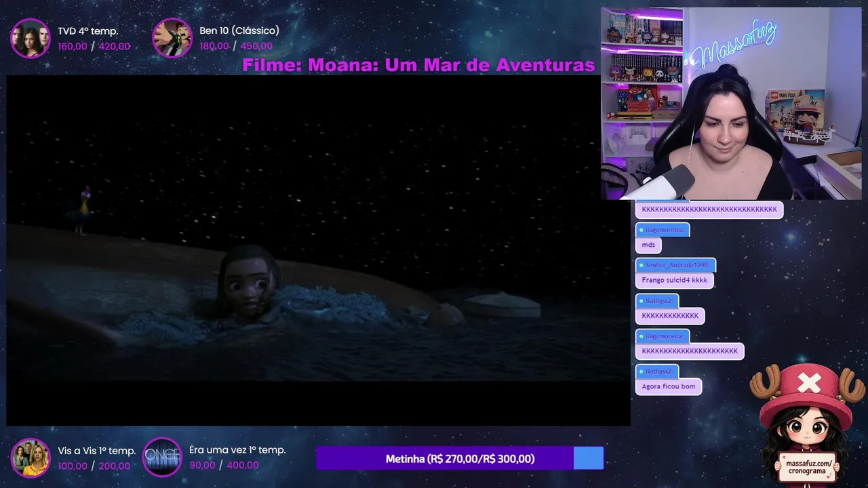868x488 pixels.
Task: Click the 'mds' chat message
Action: [648, 245]
